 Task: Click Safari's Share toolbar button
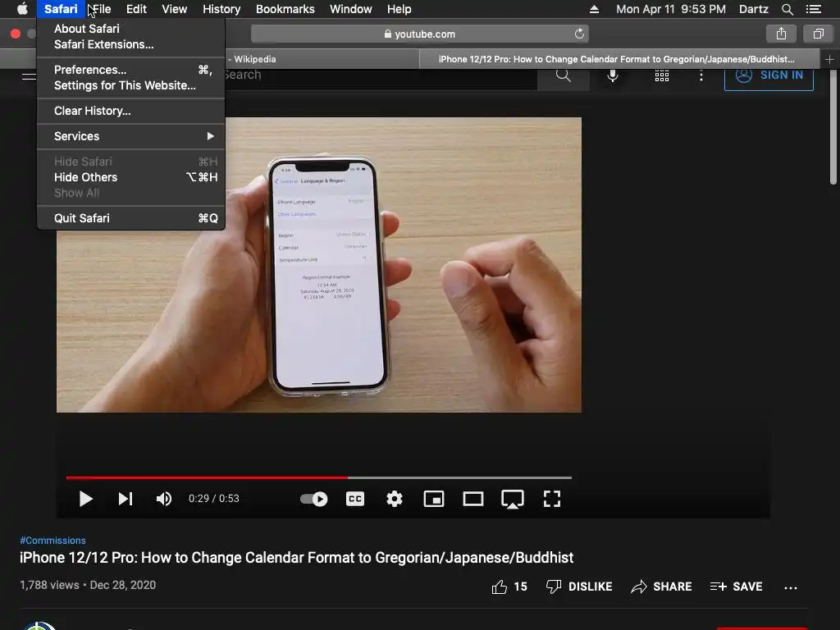point(781,34)
